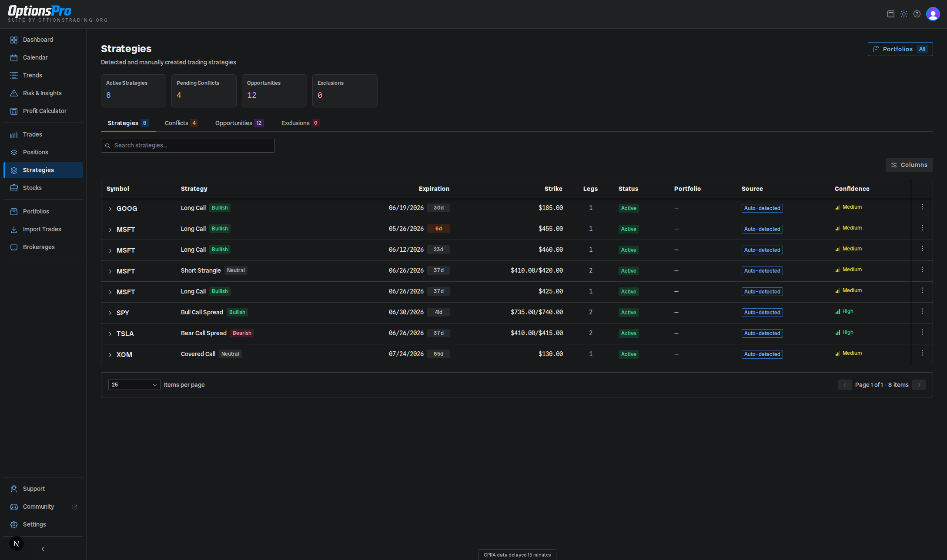
Task: Select the Strategies tab
Action: coord(128,123)
